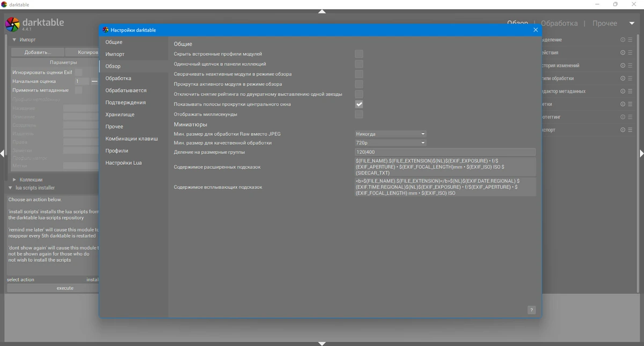The width and height of the screenshot is (644, 346).
Task: Uncheck Показывать полосы прокрутки центрального окна
Action: click(359, 104)
